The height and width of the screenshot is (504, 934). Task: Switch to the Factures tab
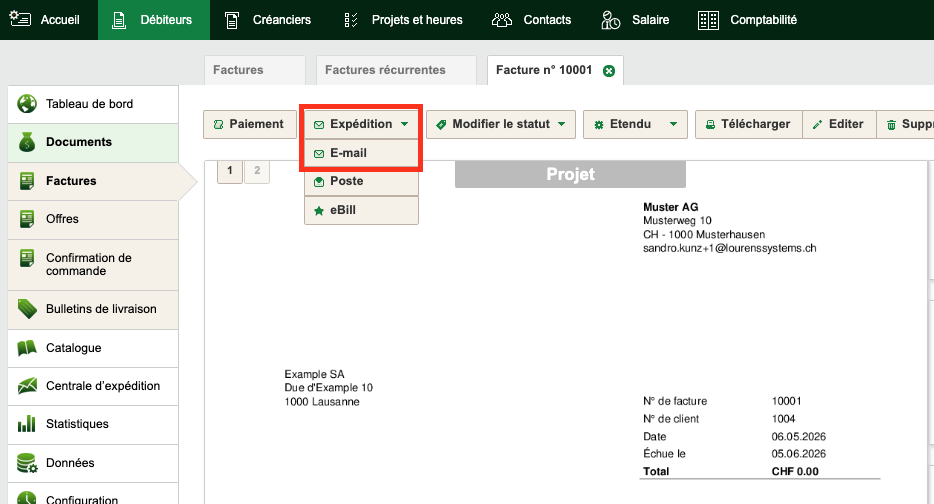[254, 70]
